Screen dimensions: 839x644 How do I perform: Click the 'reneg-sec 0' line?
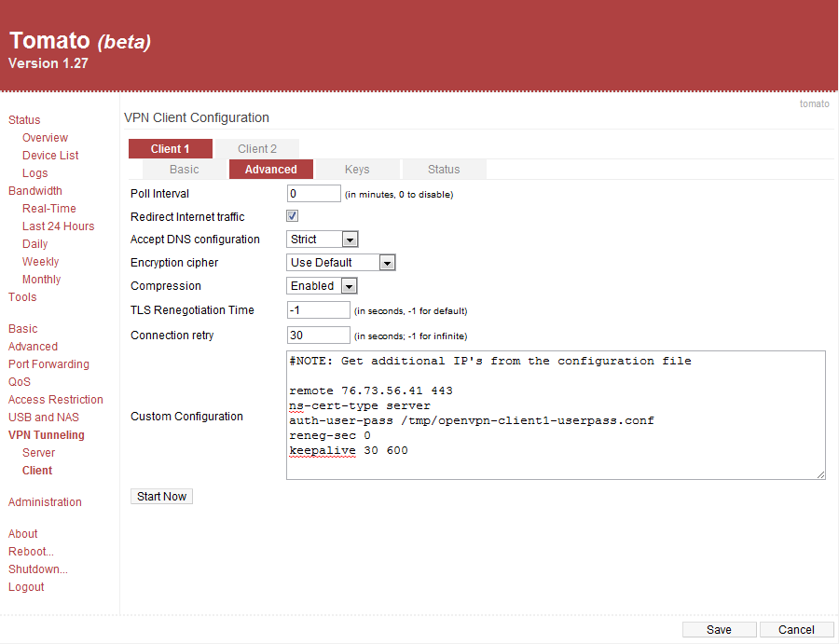[330, 435]
